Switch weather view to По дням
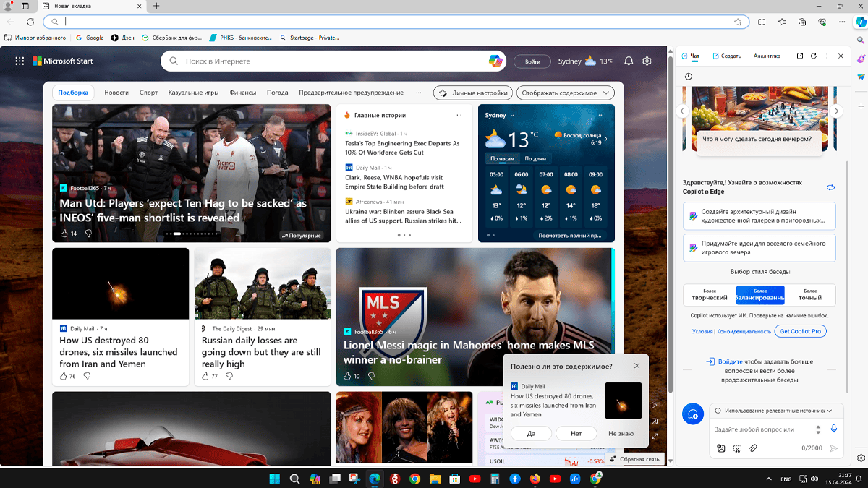Image resolution: width=868 pixels, height=488 pixels. (x=535, y=158)
